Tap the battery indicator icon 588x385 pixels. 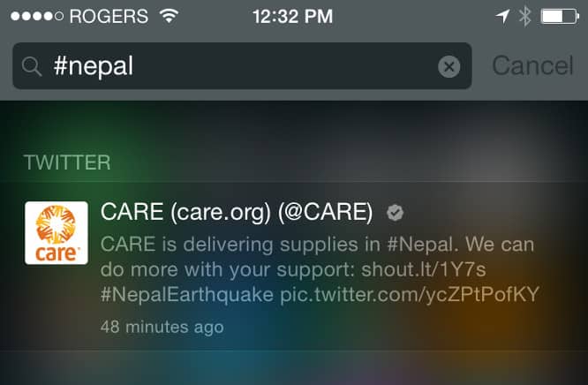(560, 17)
